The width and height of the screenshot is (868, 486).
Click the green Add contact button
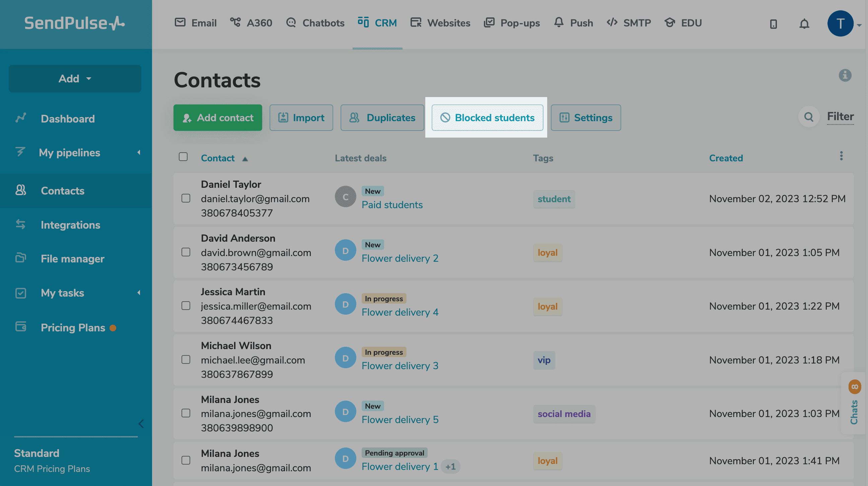click(x=218, y=117)
